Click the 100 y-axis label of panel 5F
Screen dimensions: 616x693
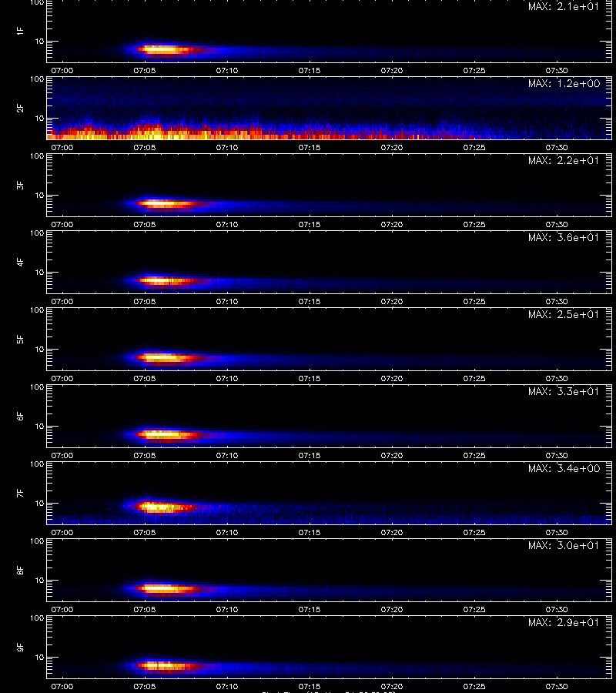(37, 310)
